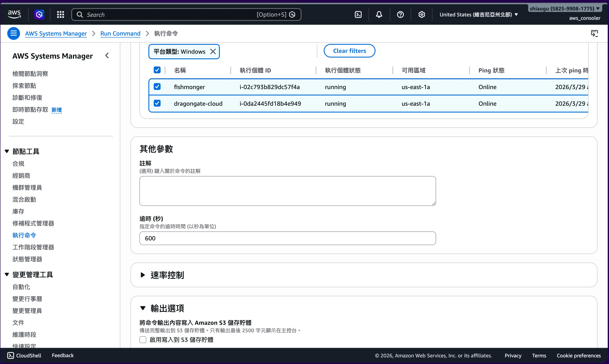Launch CloudShell from top bar icon

(358, 14)
